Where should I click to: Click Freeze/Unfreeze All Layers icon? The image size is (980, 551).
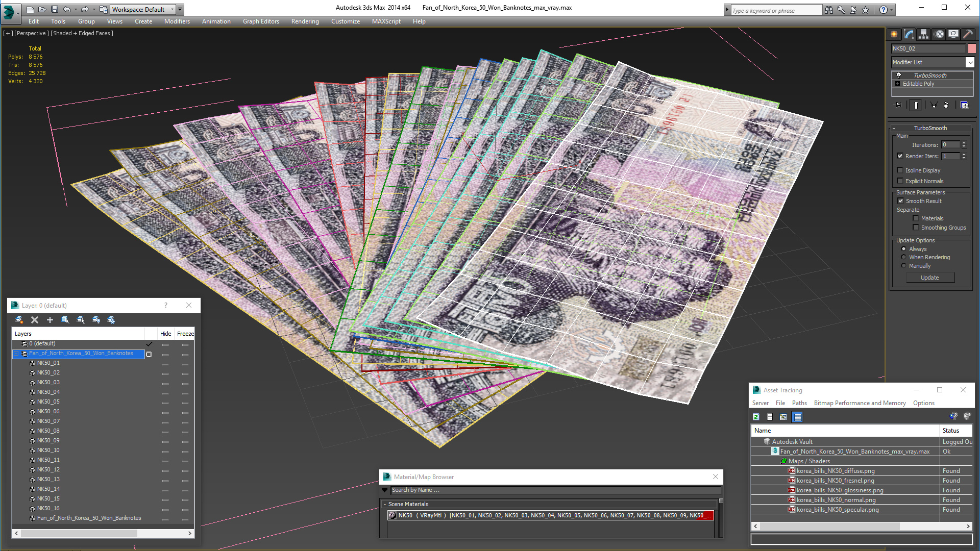111,320
